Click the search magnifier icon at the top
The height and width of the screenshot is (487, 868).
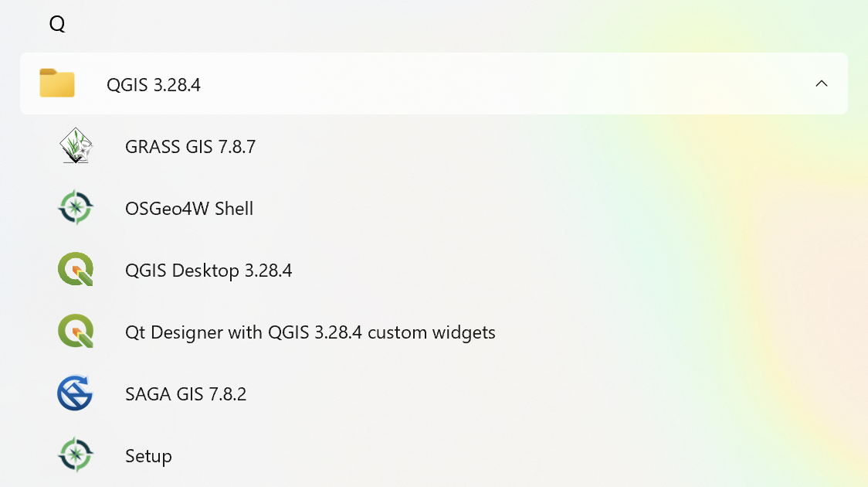[x=56, y=24]
